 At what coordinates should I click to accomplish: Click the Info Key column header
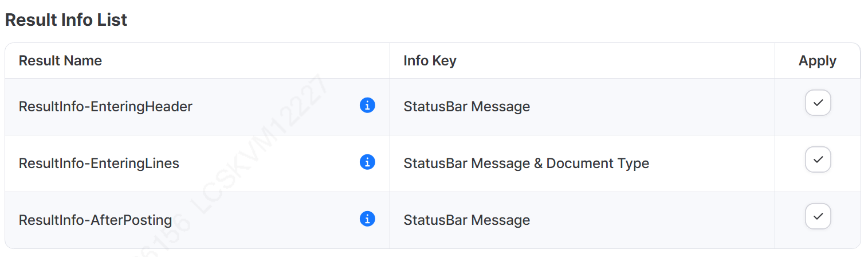[x=430, y=61]
